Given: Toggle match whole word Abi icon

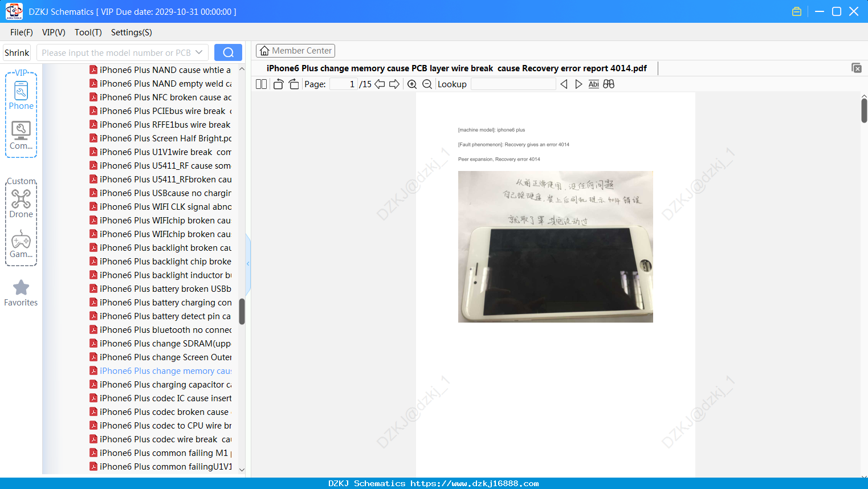Looking at the screenshot, I should (x=594, y=84).
